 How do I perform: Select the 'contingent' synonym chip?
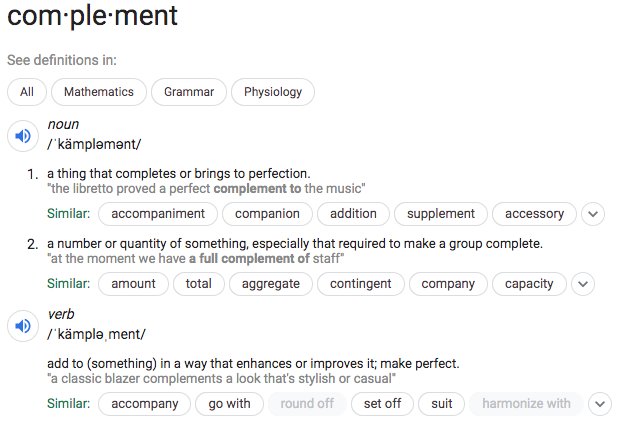tap(361, 284)
